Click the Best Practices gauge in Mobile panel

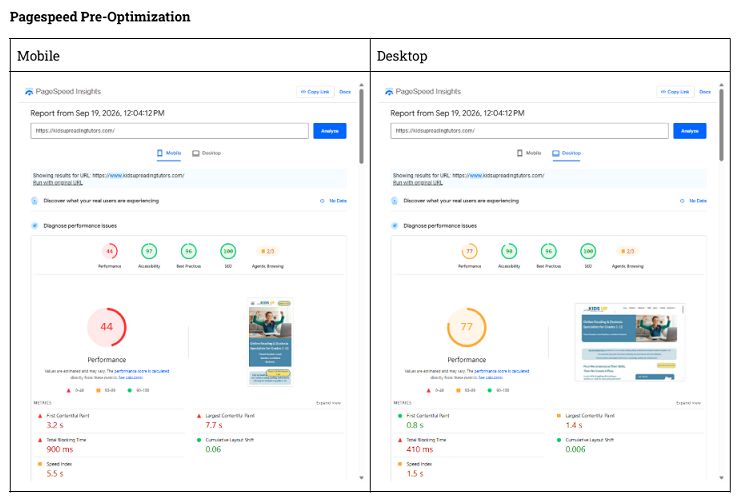pyautogui.click(x=189, y=251)
